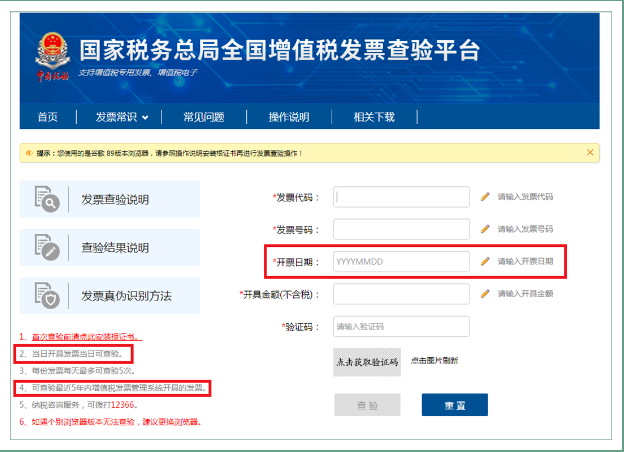Click the pencil icon next to 请输入发票号码

coord(485,229)
